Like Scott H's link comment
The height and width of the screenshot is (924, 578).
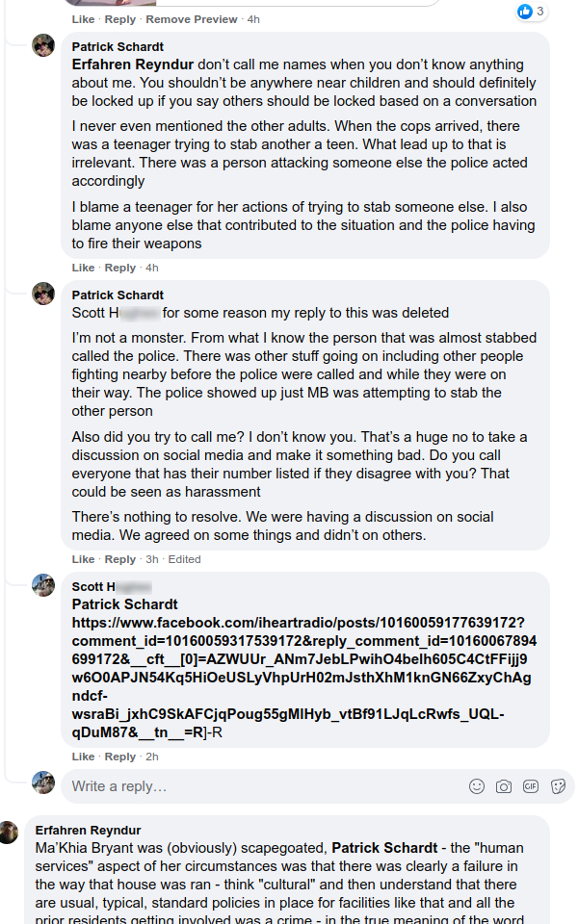(83, 757)
